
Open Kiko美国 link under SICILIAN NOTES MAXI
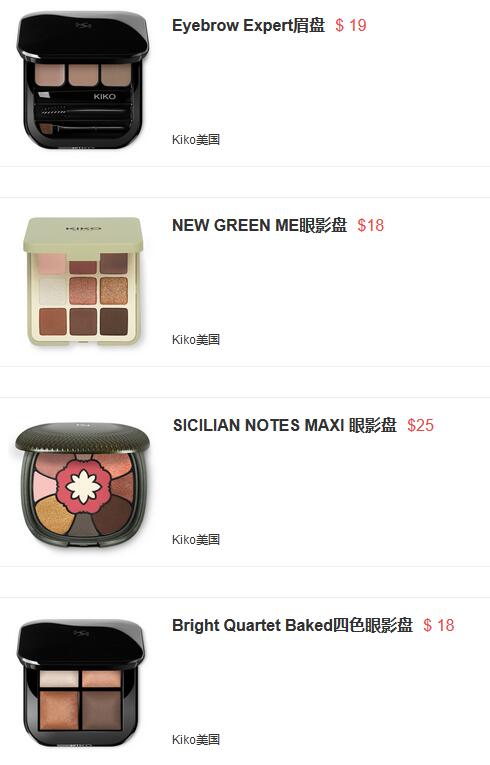[196, 540]
